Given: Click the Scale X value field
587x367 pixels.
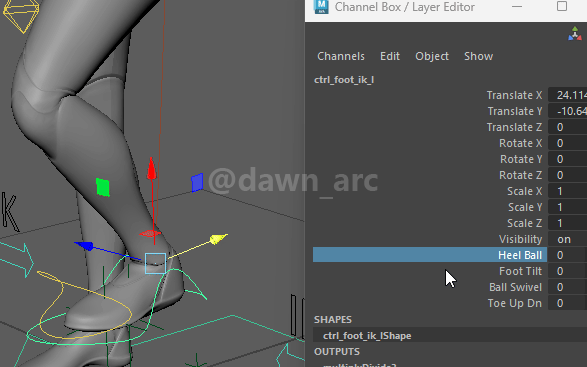Looking at the screenshot, I should [567, 191].
